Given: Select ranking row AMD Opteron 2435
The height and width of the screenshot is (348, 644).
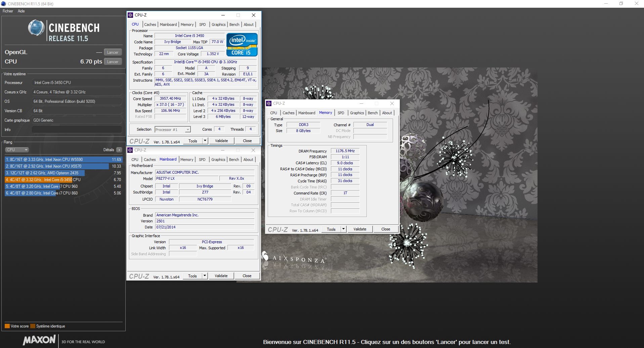Looking at the screenshot, I should point(63,173).
